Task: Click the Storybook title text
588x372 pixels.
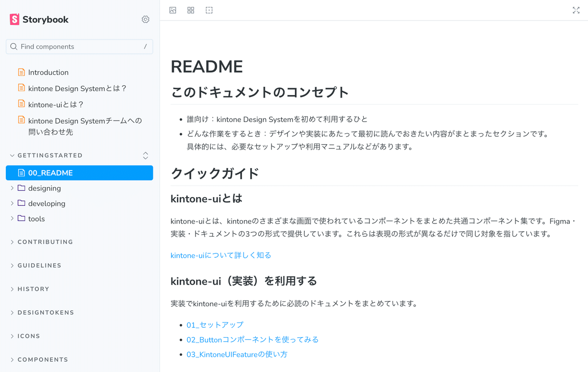Action: point(46,20)
